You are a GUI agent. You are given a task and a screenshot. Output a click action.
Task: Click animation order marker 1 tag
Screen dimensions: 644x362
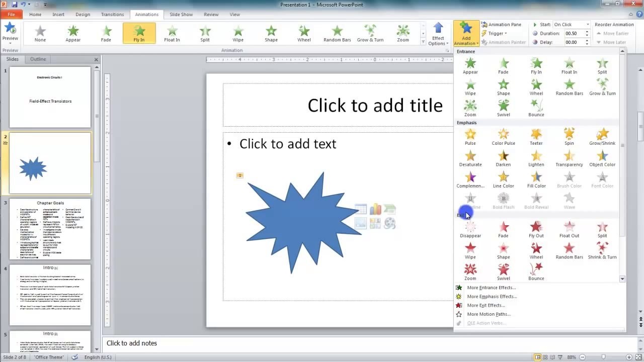pos(239,175)
